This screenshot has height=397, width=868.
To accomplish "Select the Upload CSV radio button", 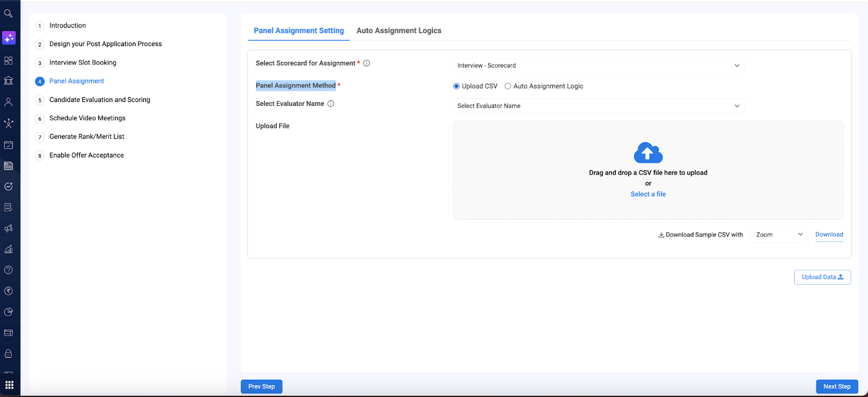I will pos(456,86).
